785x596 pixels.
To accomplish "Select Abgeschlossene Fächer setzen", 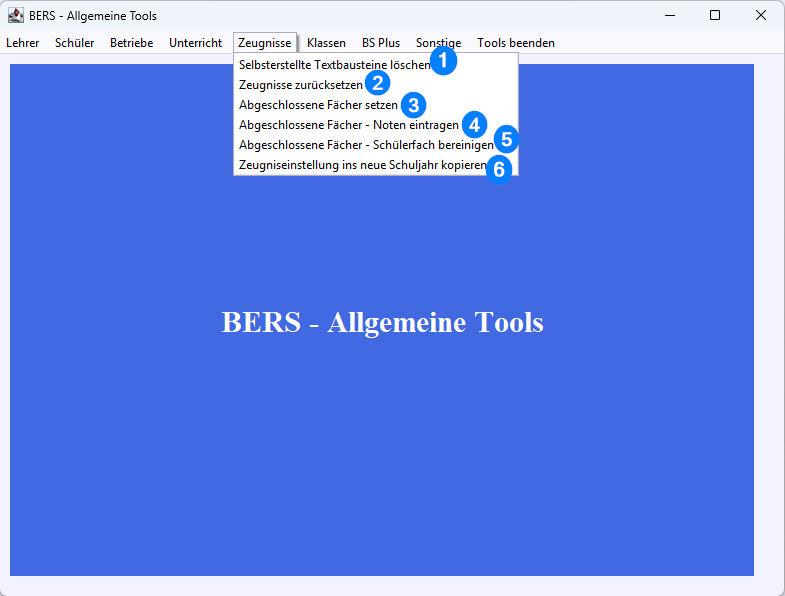I will pyautogui.click(x=318, y=105).
